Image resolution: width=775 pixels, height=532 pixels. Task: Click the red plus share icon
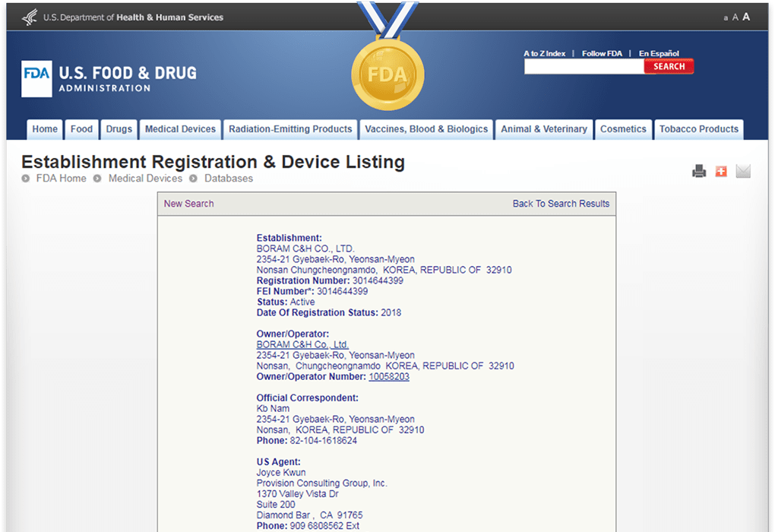point(721,172)
